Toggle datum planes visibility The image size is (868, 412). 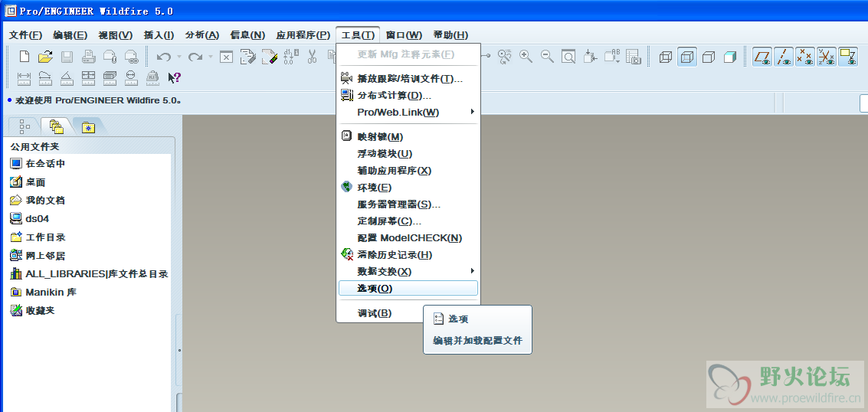[x=762, y=57]
